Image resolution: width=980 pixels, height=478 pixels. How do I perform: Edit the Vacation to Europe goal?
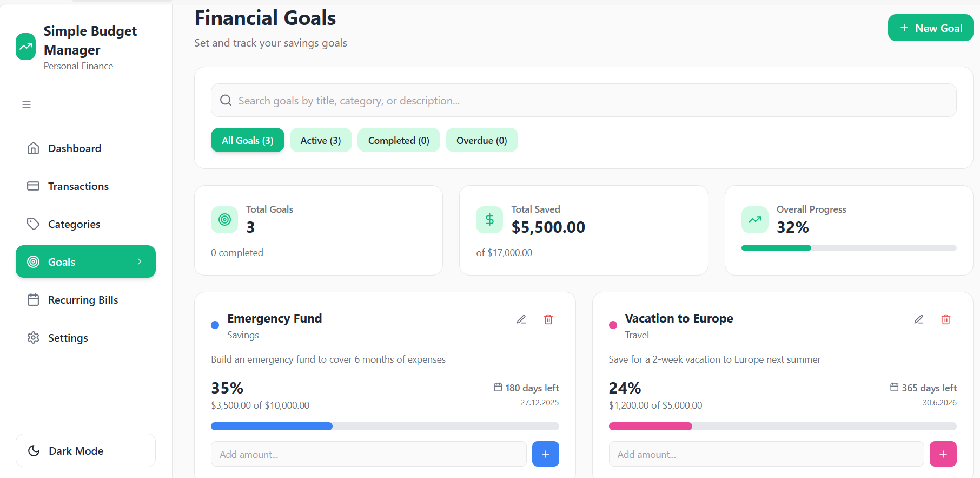pos(919,319)
